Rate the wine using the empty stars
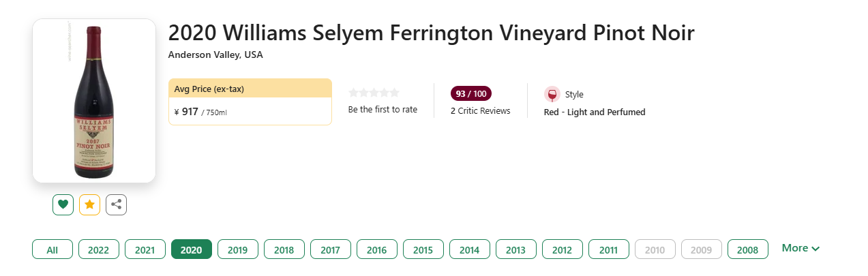868x276 pixels. (374, 93)
